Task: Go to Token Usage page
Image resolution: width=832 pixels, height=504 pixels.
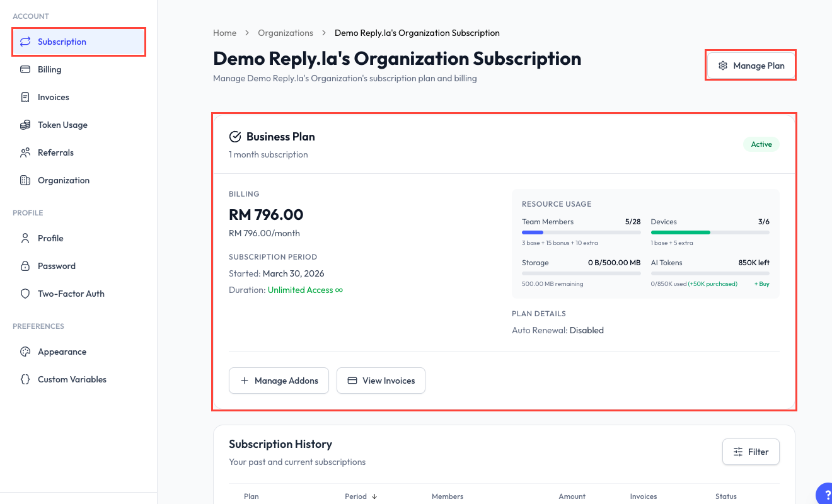Action: (x=79, y=125)
